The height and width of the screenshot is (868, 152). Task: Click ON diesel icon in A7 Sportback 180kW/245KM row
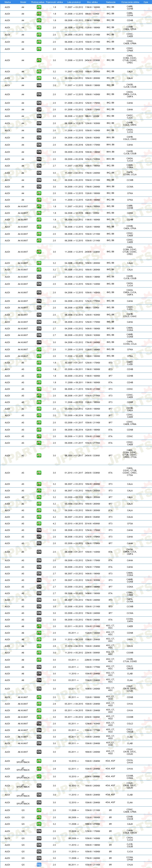point(39,785)
